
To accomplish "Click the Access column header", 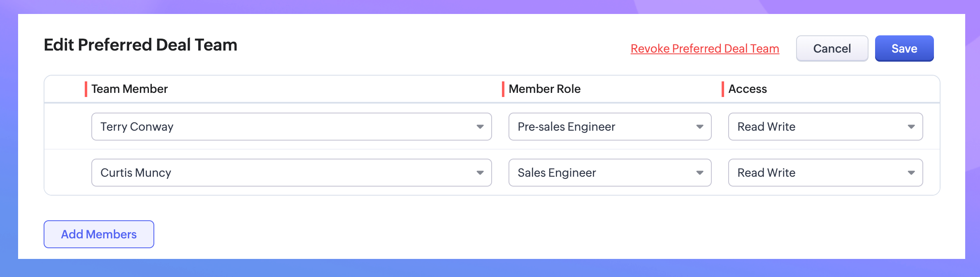I will [748, 89].
